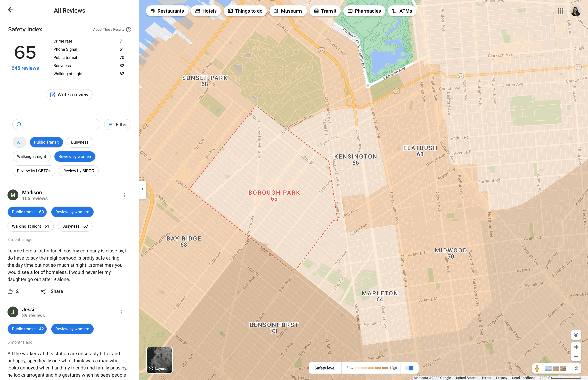588x380 pixels.
Task: Expand the imagery options chevron
Action: [576, 368]
